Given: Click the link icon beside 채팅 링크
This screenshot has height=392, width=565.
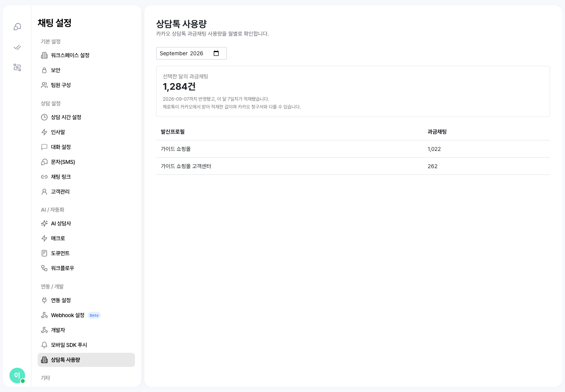Looking at the screenshot, I should (44, 177).
